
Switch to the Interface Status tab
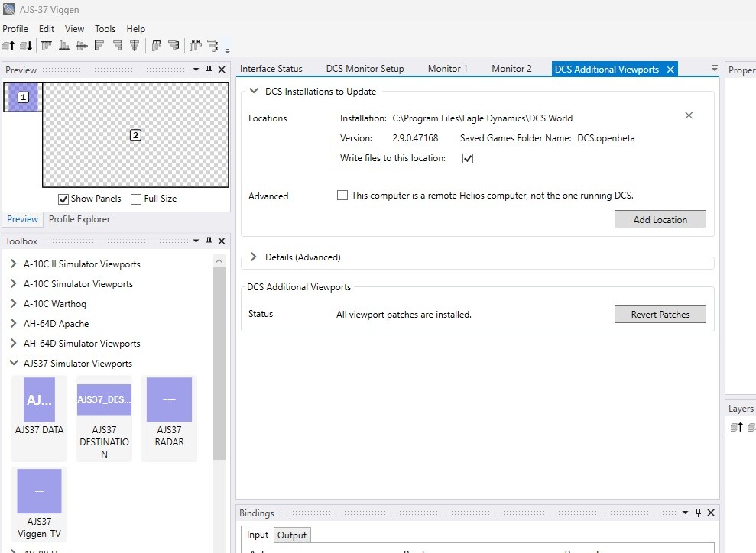pos(271,69)
